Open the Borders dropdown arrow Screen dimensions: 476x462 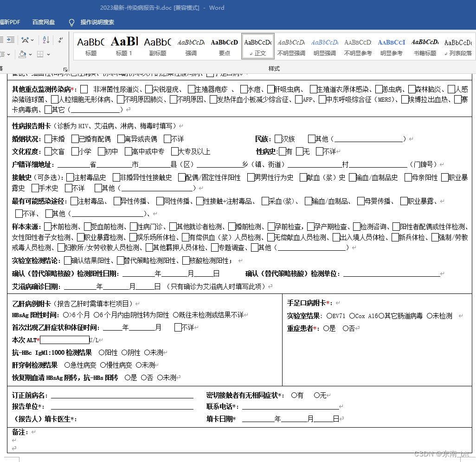(x=48, y=55)
